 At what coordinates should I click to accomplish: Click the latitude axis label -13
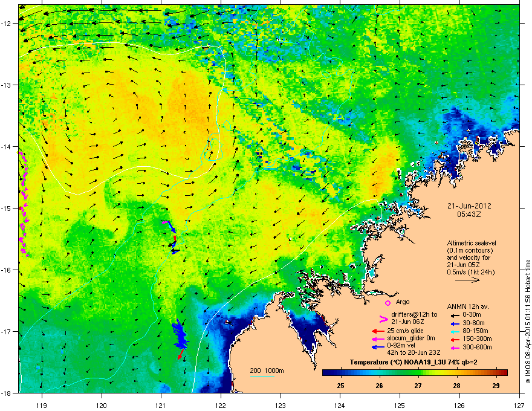[x=7, y=85]
